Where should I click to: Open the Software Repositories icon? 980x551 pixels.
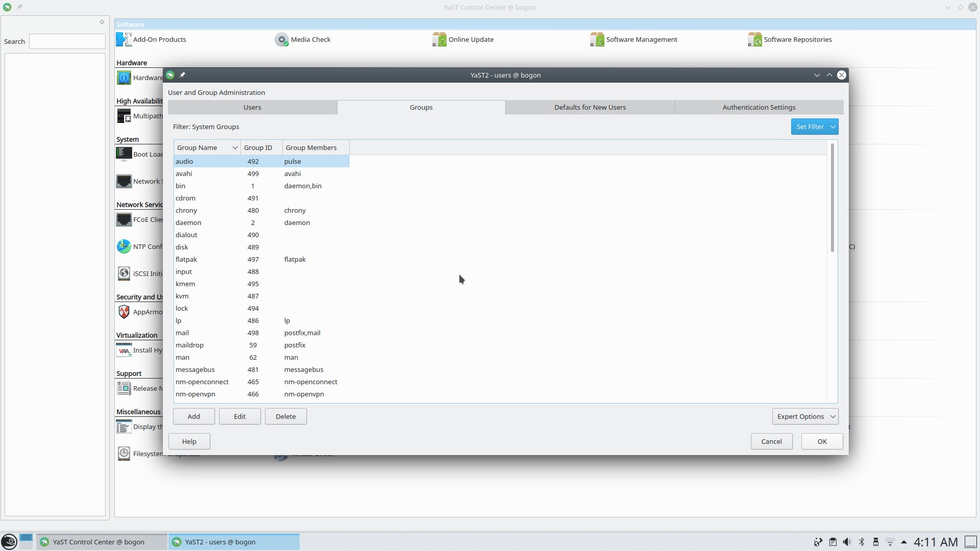754,39
